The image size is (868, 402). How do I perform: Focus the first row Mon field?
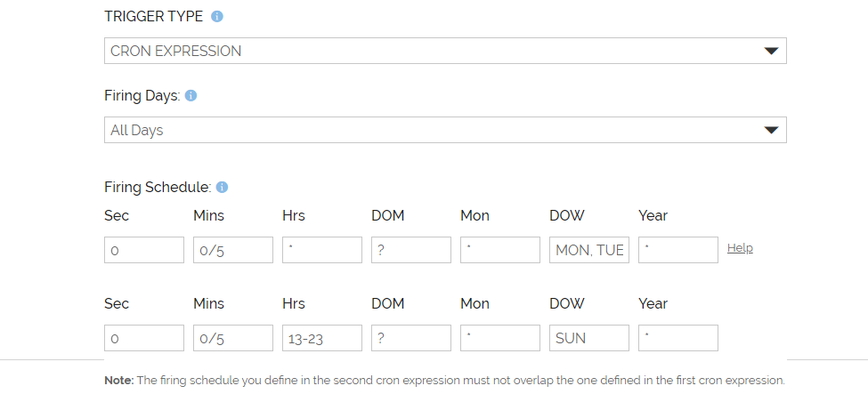[500, 250]
